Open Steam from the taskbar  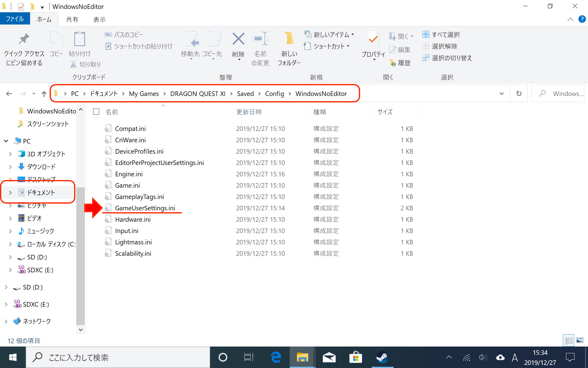[x=382, y=358]
